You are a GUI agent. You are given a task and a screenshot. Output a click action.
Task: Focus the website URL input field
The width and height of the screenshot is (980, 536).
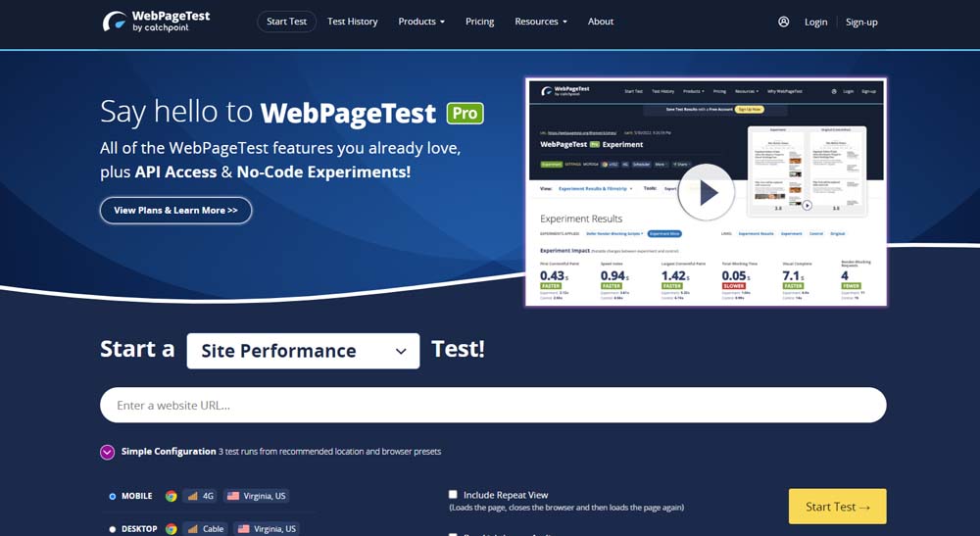(493, 405)
